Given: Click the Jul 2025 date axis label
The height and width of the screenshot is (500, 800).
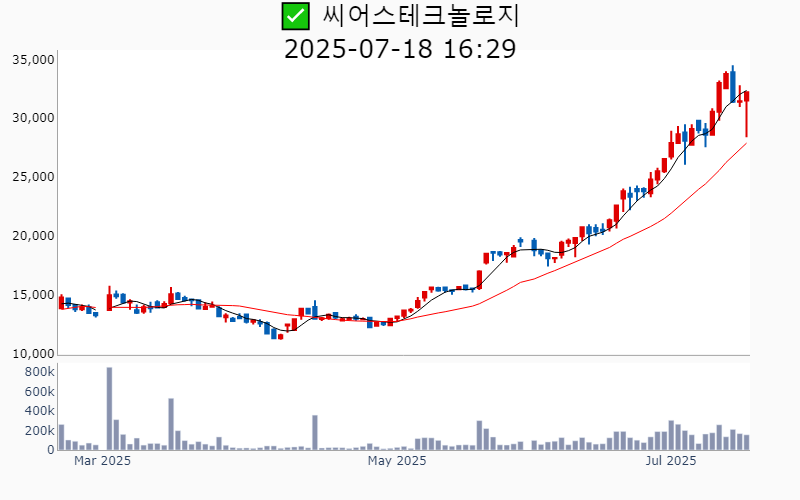Looking at the screenshot, I should click(670, 461).
